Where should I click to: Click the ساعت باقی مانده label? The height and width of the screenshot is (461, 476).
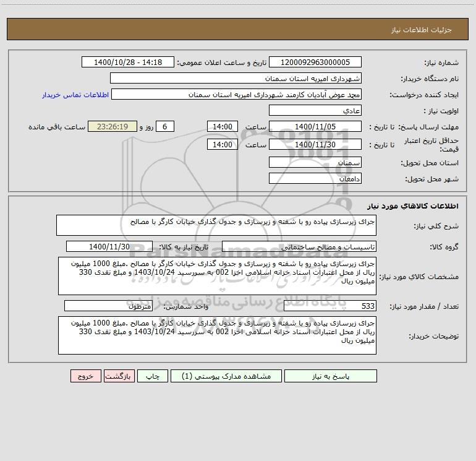pyautogui.click(x=57, y=127)
